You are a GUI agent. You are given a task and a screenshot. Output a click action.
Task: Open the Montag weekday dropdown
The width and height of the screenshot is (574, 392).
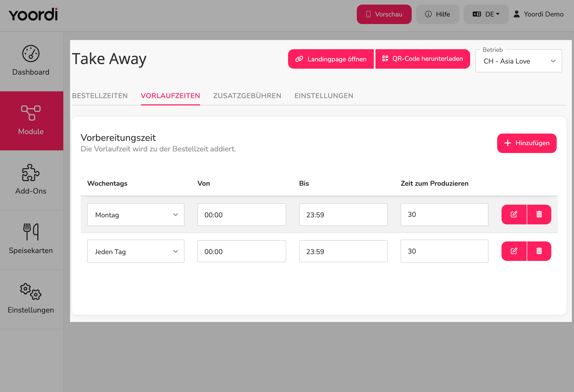pyautogui.click(x=136, y=215)
